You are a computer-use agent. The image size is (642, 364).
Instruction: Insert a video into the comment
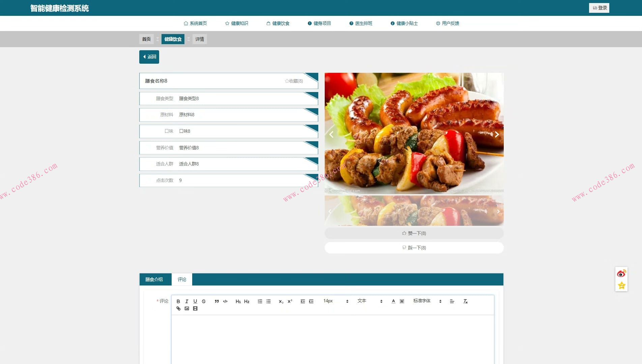coord(195,308)
